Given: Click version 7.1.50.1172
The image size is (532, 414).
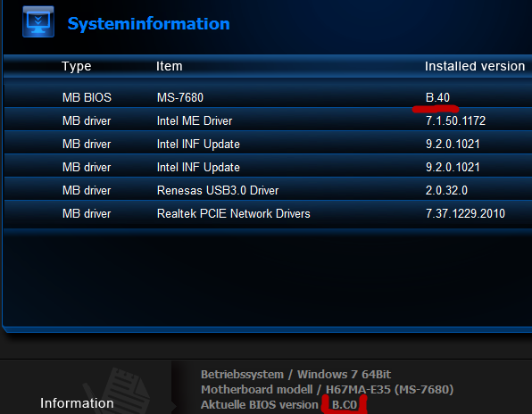Looking at the screenshot, I should pos(455,120).
